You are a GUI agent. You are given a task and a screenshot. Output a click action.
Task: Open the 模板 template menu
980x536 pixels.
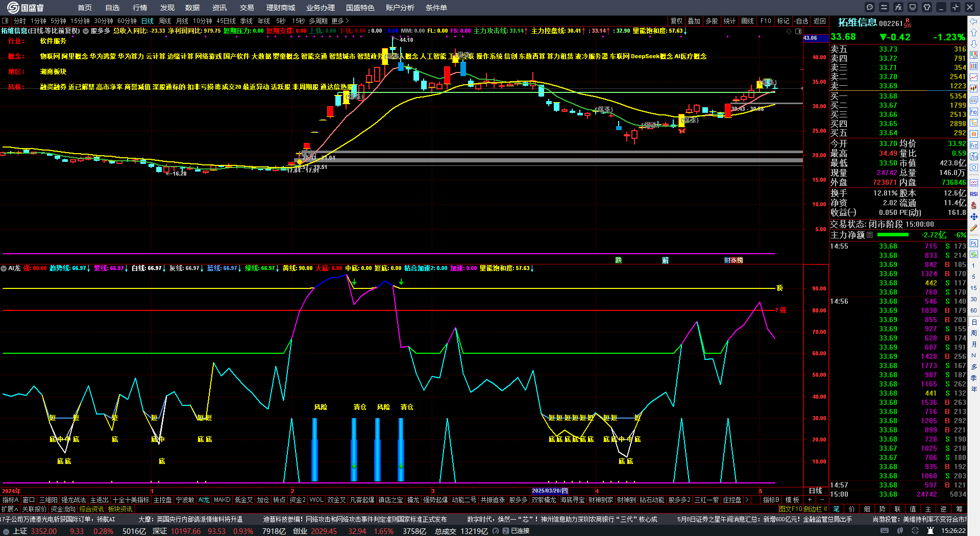tap(792, 500)
